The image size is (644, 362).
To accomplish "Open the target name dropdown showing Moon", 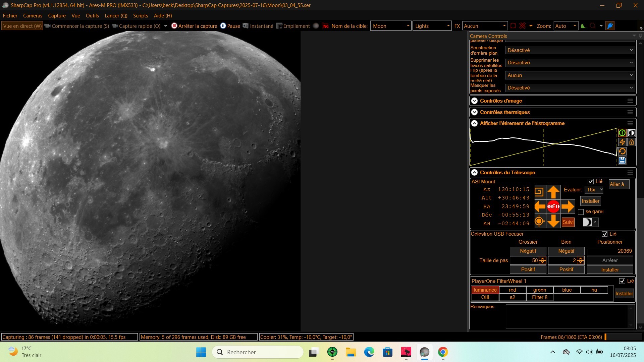I will 391,26.
